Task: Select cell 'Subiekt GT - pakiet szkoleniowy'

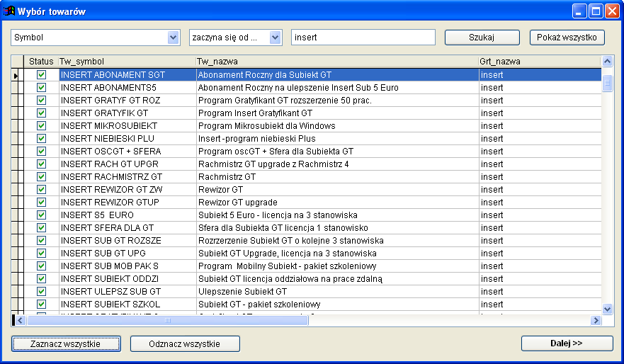Action: coord(337,304)
